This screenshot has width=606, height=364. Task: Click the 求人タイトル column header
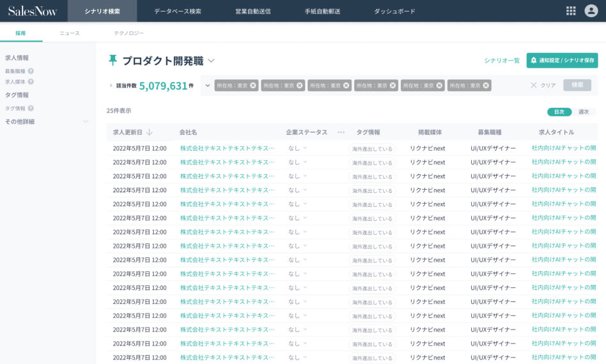click(x=557, y=132)
